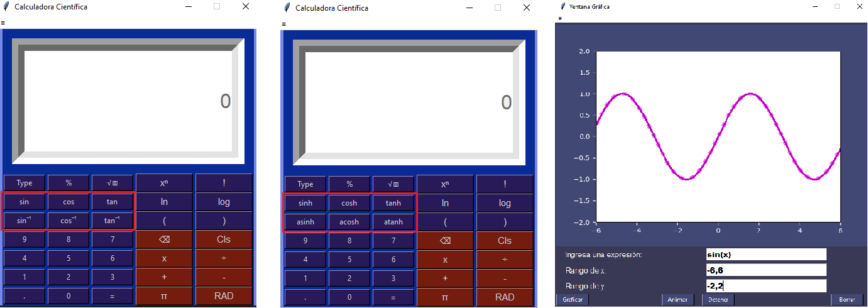Click the equals = button in the sin/cos/tan calculator
This screenshot has width=868, height=308.
[x=113, y=296]
